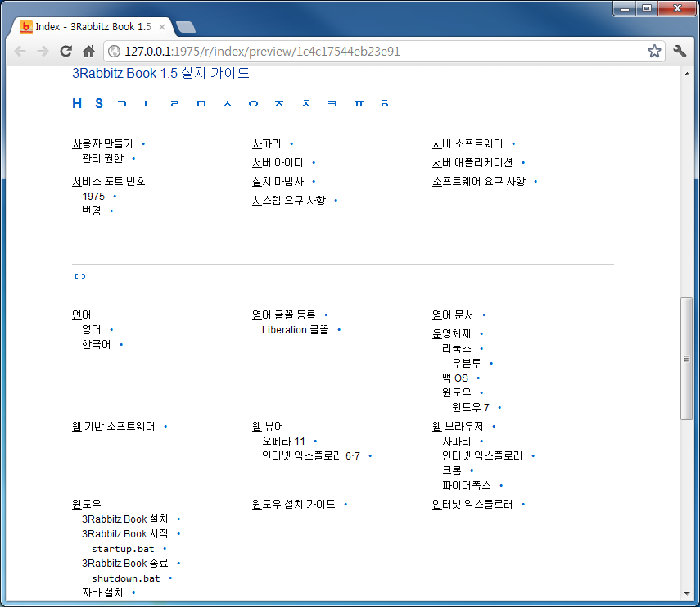Image resolution: width=700 pixels, height=607 pixels.
Task: Open the 3Rabbitz Book 1.5 설치 가이드 title link
Action: click(x=160, y=73)
